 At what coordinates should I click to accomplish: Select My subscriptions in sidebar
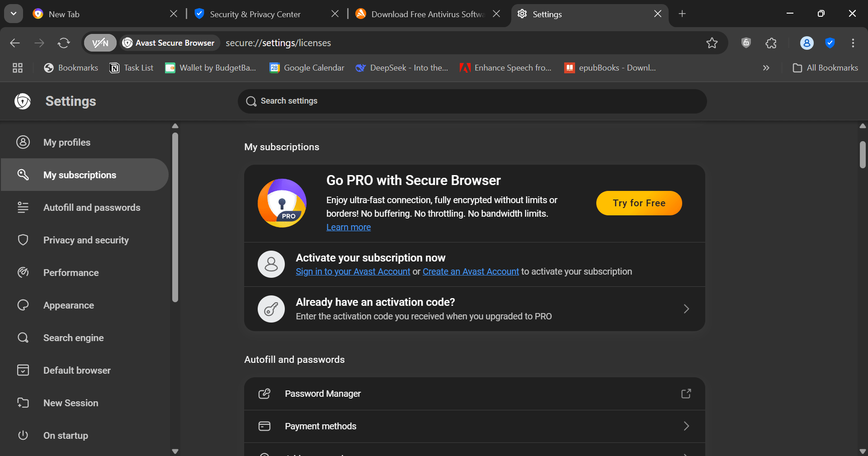85,175
